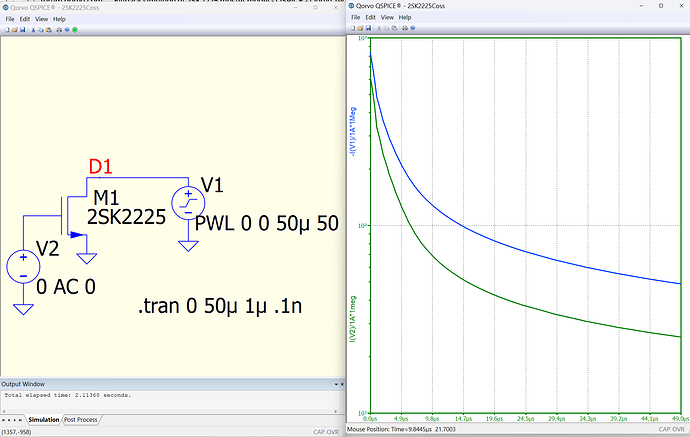Click the Save icon in waveform window toolbar
This screenshot has height=437, width=690.
pos(370,29)
